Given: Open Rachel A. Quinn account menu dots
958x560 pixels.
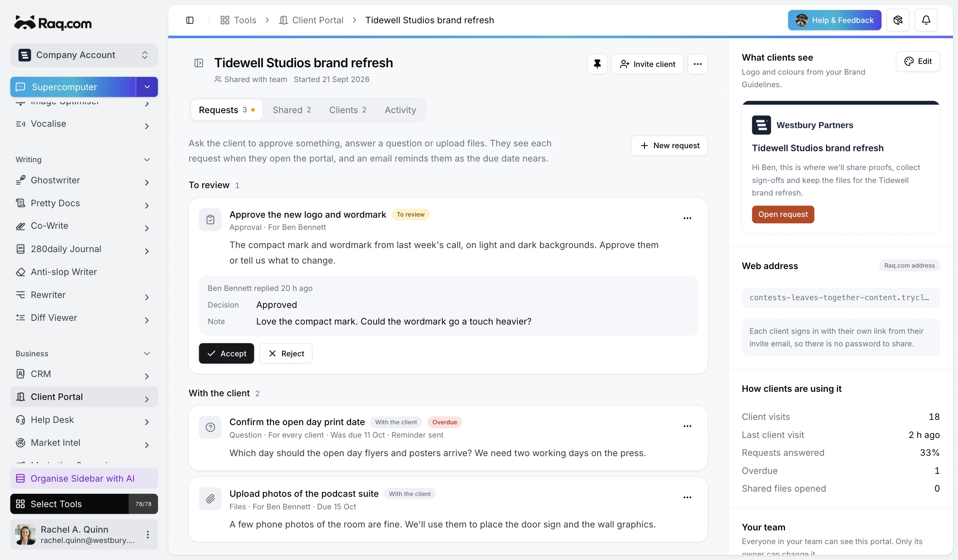Looking at the screenshot, I should (x=147, y=534).
